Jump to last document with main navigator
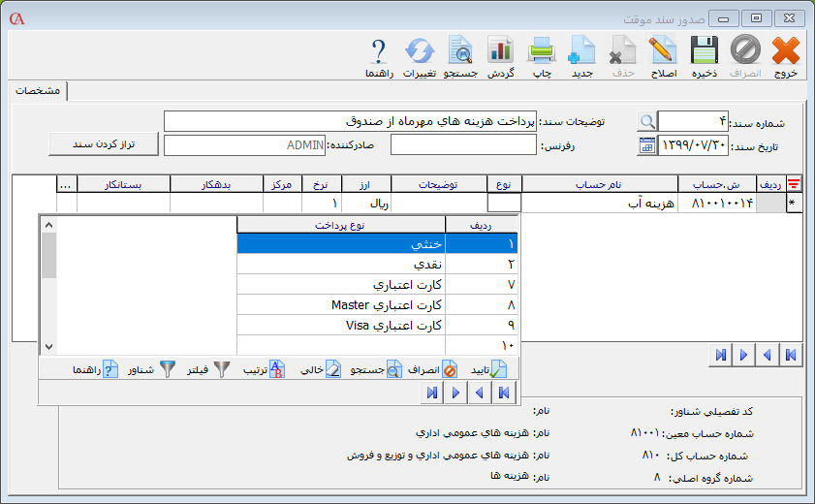 point(720,355)
